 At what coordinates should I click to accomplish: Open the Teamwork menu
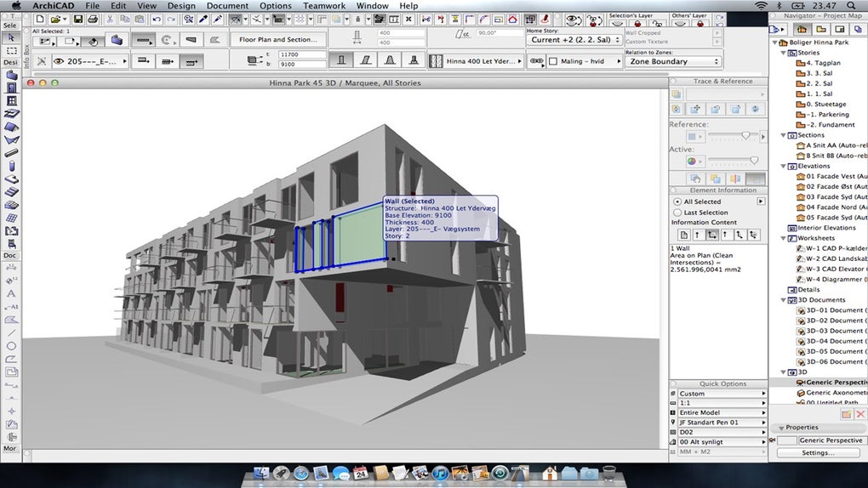pyautogui.click(x=324, y=6)
